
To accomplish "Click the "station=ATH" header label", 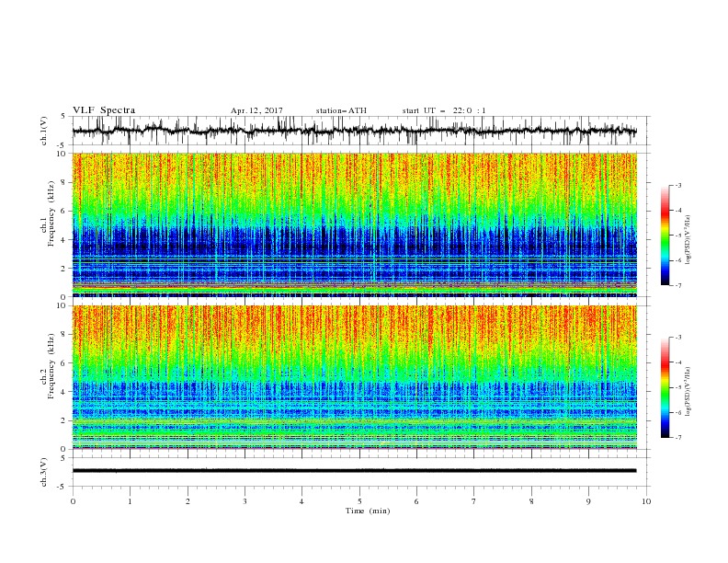I will tap(341, 110).
